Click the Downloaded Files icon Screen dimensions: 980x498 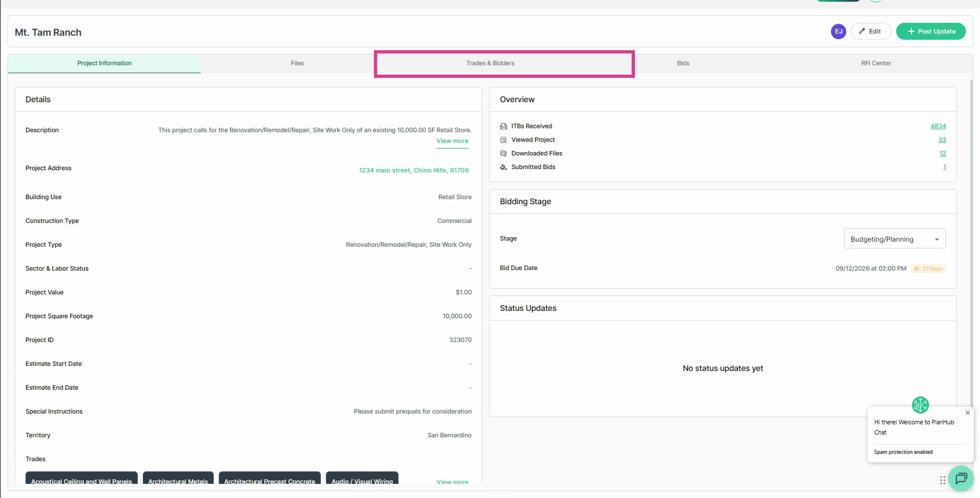coord(503,154)
